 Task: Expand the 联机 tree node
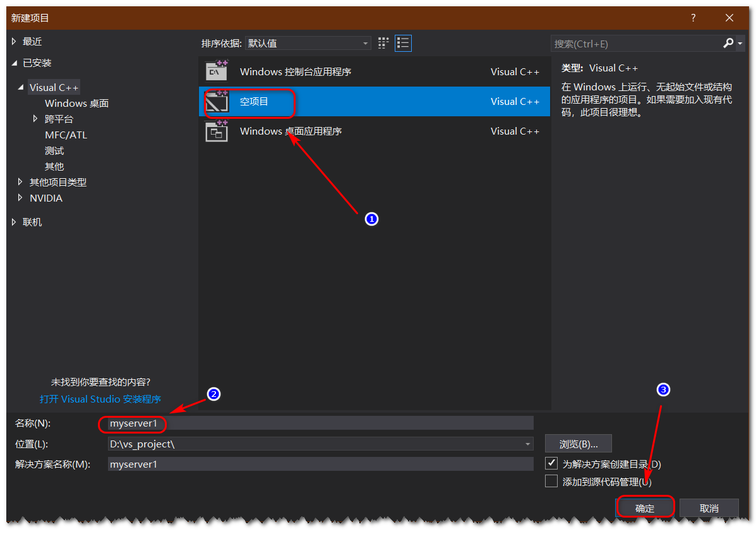tap(14, 222)
